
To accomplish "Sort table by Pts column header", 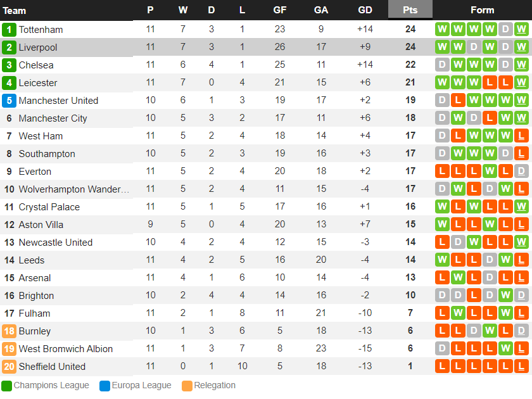I will (410, 10).
